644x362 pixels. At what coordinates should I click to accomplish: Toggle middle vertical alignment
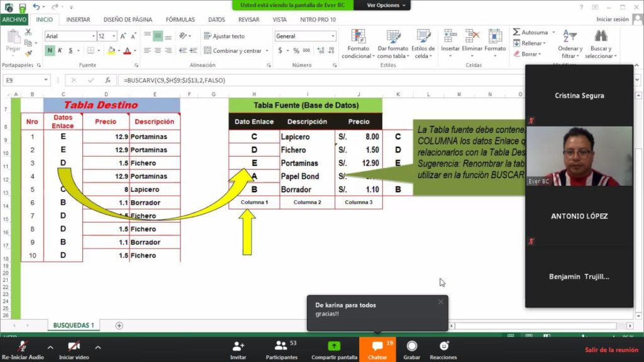click(158, 37)
